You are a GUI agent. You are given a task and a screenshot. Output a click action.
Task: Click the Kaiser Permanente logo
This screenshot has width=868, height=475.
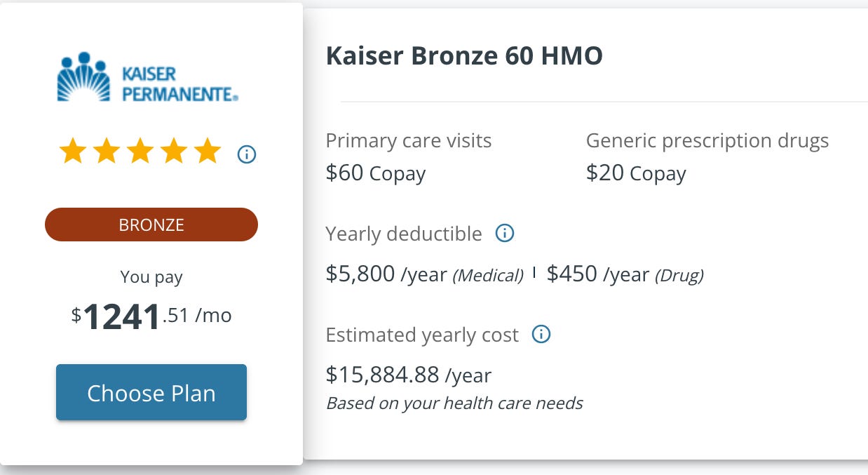coord(148,77)
